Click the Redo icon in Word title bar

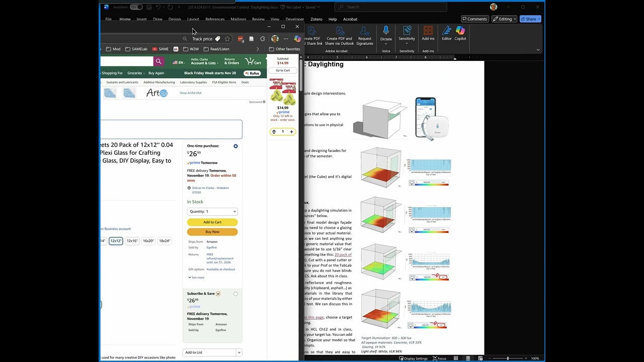click(x=170, y=7)
